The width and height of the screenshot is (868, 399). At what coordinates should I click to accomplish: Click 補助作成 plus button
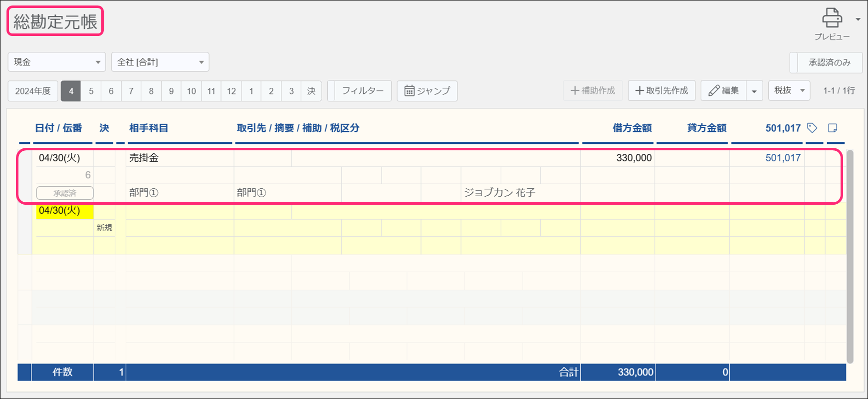pyautogui.click(x=593, y=91)
